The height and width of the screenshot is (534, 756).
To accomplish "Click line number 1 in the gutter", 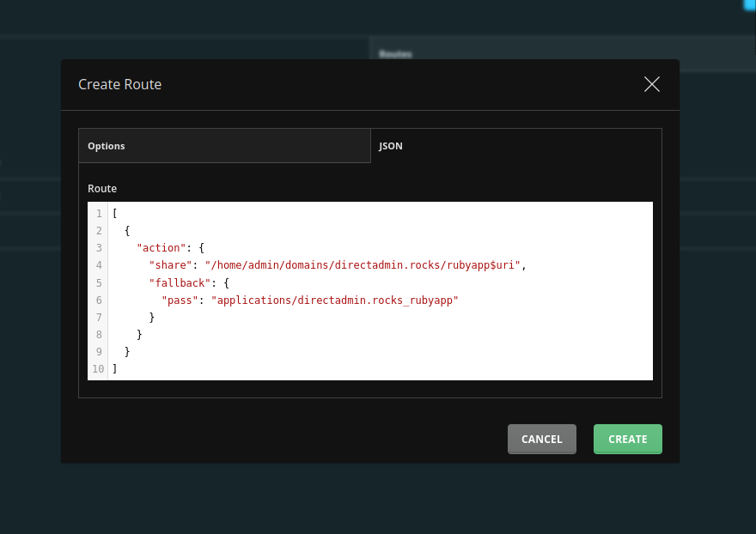I will click(x=98, y=213).
